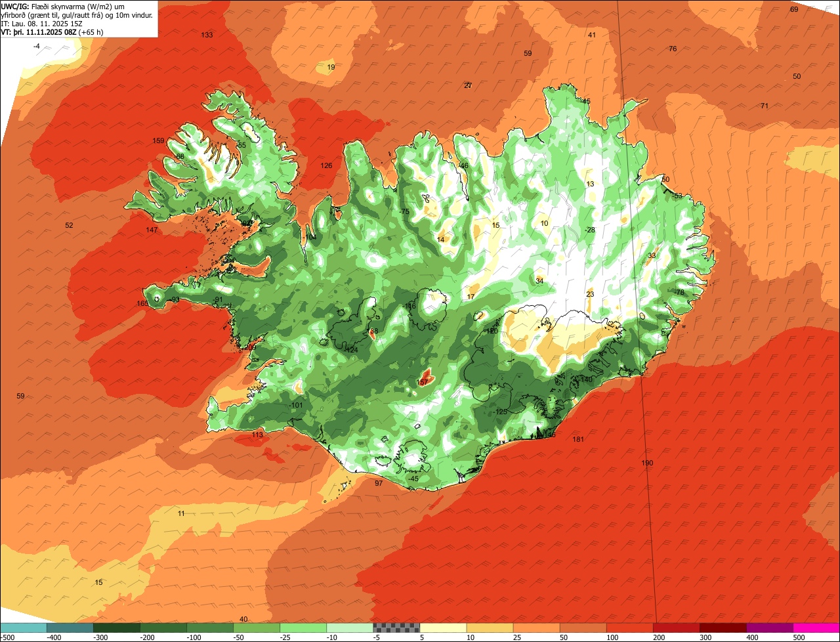Select the value 17 in central Iceland

tap(471, 297)
